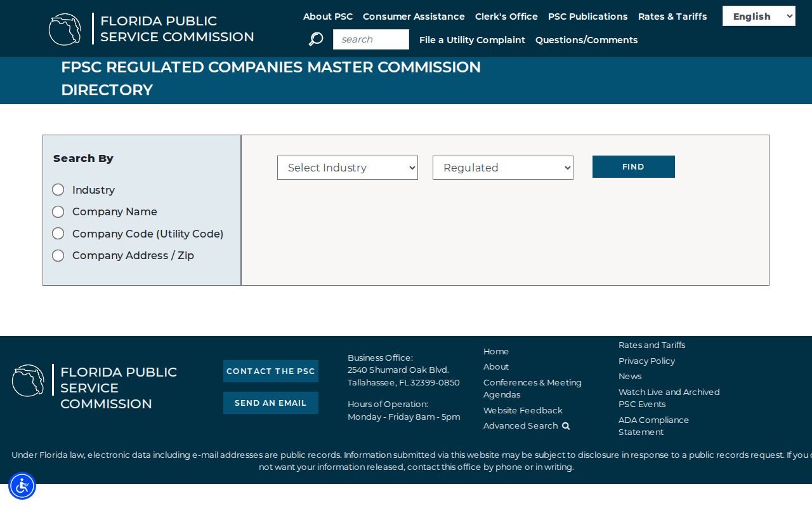This screenshot has height=508, width=812.
Task: Open the ADA Compliance Statement link
Action: pos(653,425)
